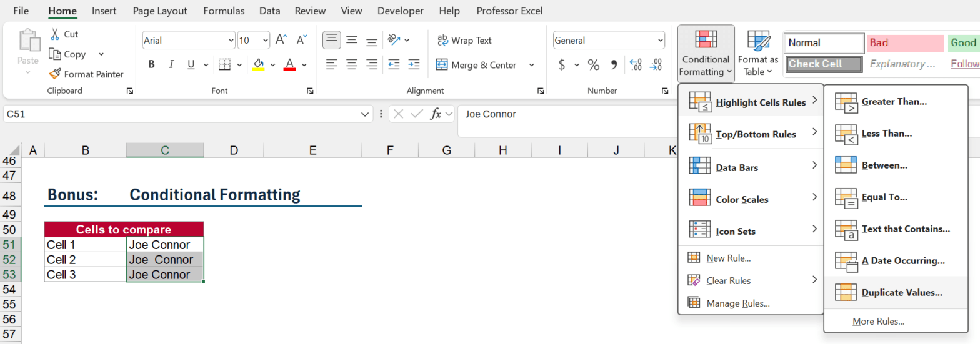980x344 pixels.
Task: Select Duplicate Values menu option
Action: coord(901,292)
